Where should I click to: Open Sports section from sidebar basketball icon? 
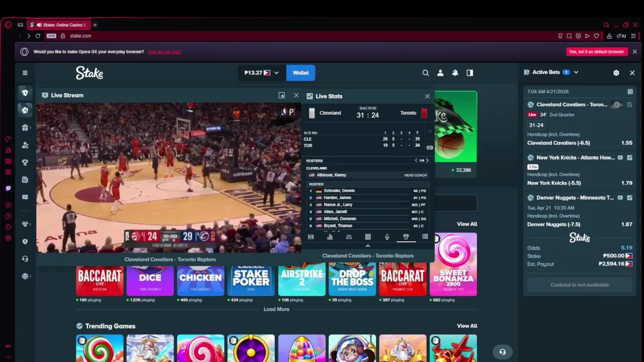(25, 110)
